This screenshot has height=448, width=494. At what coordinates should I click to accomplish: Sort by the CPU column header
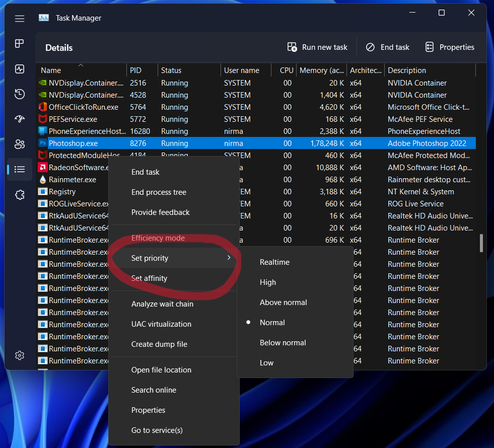click(284, 70)
